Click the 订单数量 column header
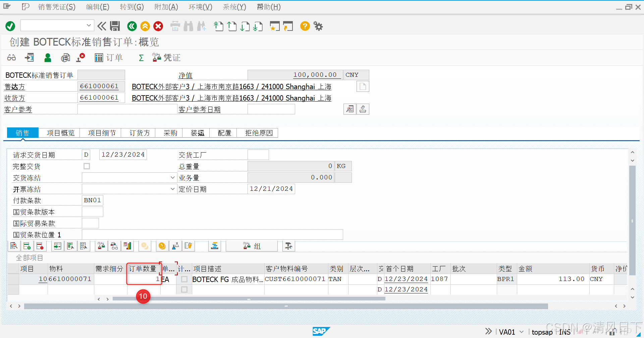Viewport: 644px width, 338px height. coord(143,269)
